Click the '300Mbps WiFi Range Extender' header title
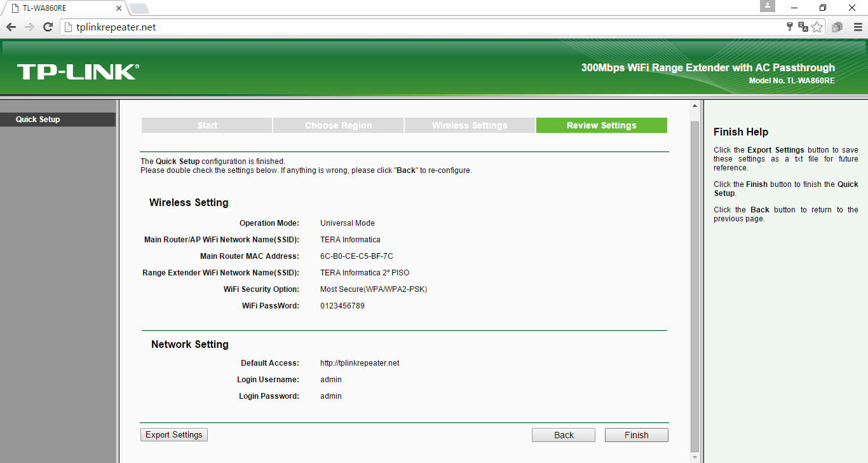This screenshot has height=463, width=868. tap(708, 67)
